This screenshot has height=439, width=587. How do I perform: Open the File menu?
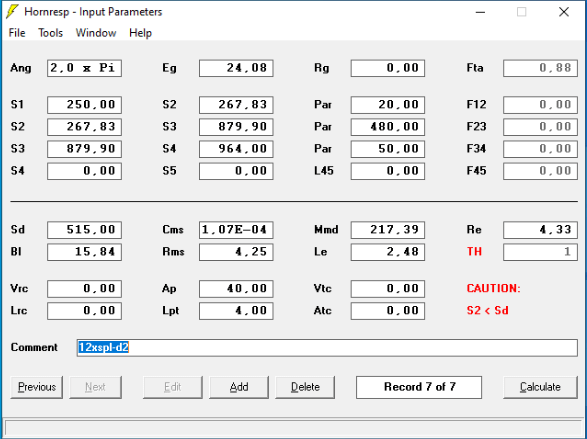coord(17,33)
